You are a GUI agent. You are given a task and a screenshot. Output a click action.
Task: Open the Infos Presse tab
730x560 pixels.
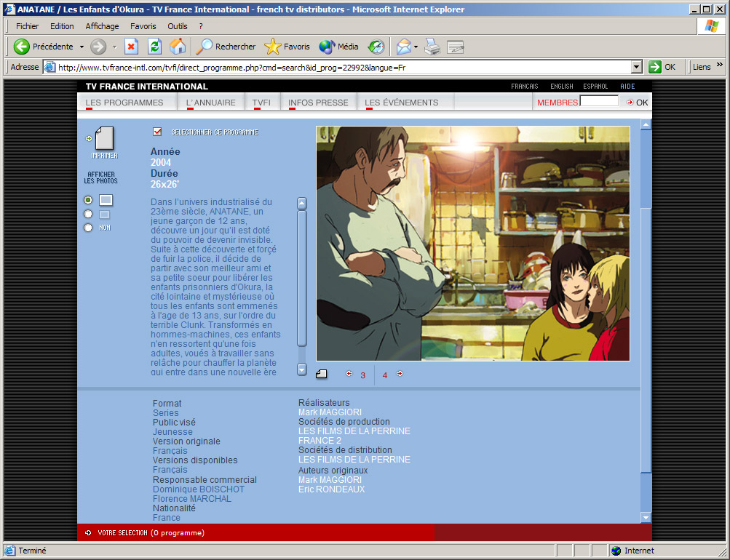[318, 103]
